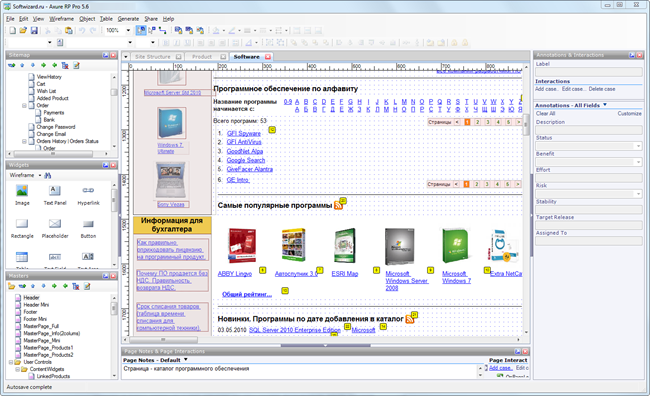Image resolution: width=650 pixels, height=396 pixels.
Task: Click the 'ABBYY Lingvo' product link
Action: [x=235, y=274]
